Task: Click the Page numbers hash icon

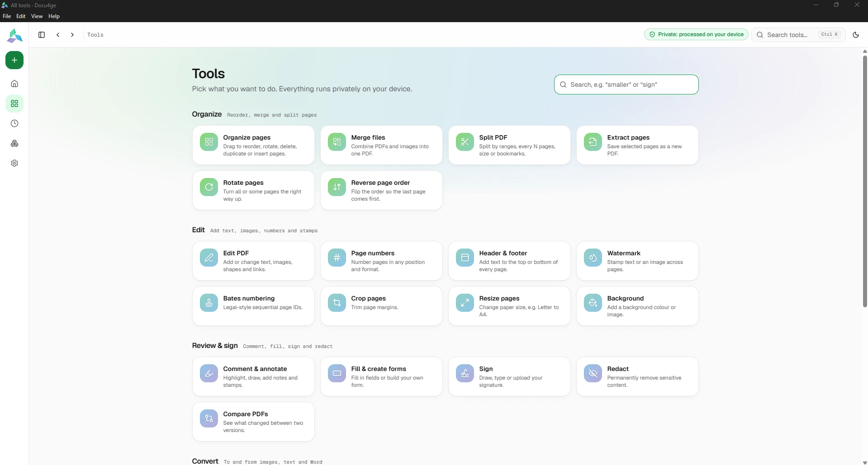Action: coord(337,258)
